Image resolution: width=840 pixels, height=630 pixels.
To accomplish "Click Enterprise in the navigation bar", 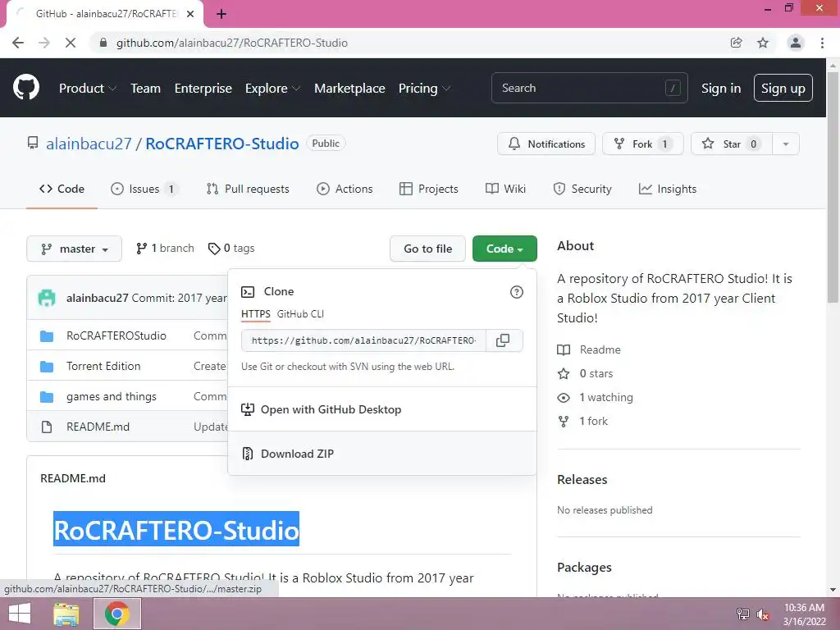I will coord(203,89).
